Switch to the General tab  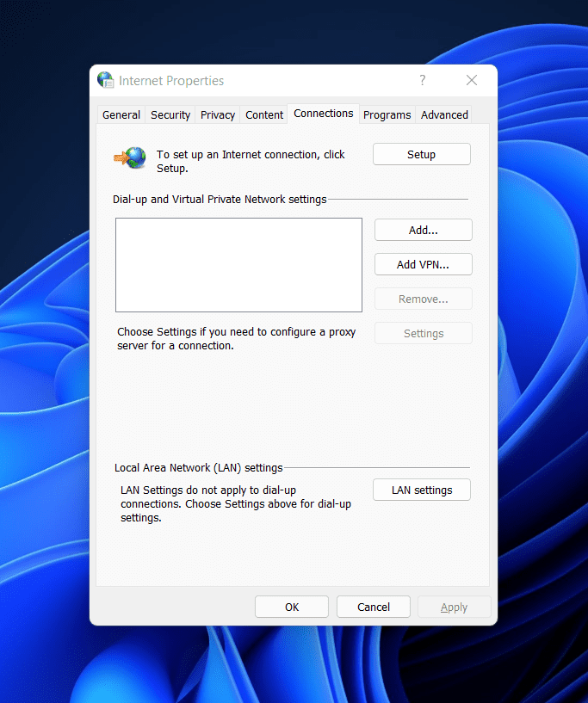coord(121,114)
